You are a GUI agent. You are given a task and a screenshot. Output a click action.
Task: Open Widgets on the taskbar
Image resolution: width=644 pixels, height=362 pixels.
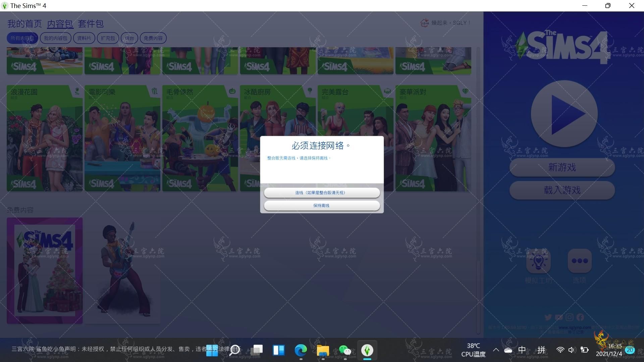pyautogui.click(x=279, y=350)
